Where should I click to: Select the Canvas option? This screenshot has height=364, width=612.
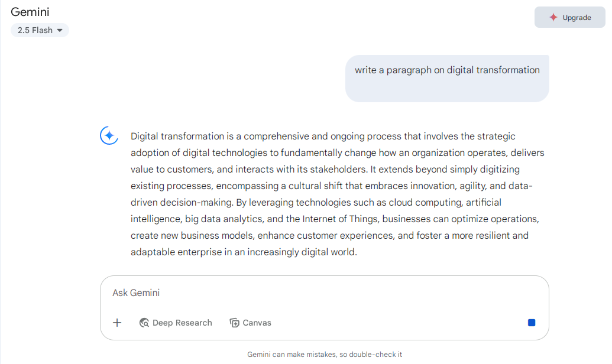click(250, 323)
